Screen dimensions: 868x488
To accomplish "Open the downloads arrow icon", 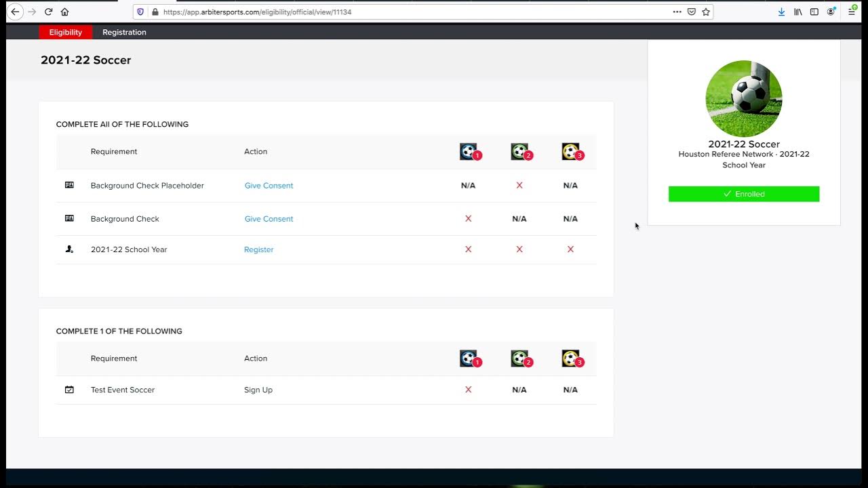I will (781, 12).
